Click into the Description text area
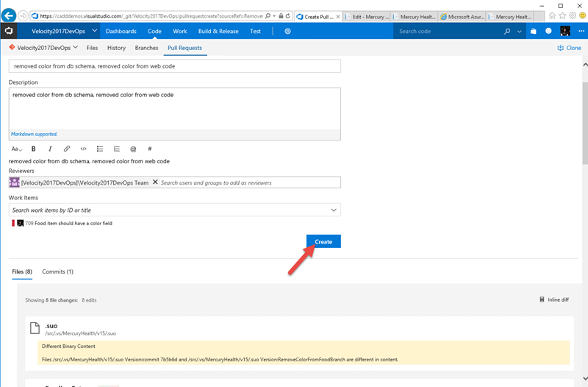This screenshot has width=588, height=387. point(175,109)
